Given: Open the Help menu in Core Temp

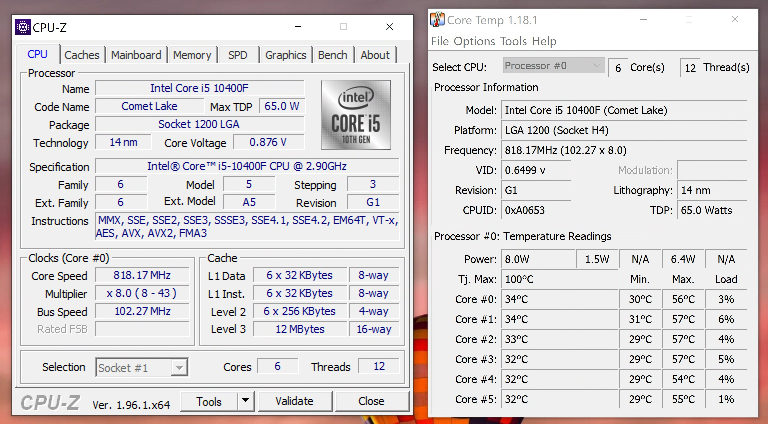Looking at the screenshot, I should pos(544,41).
